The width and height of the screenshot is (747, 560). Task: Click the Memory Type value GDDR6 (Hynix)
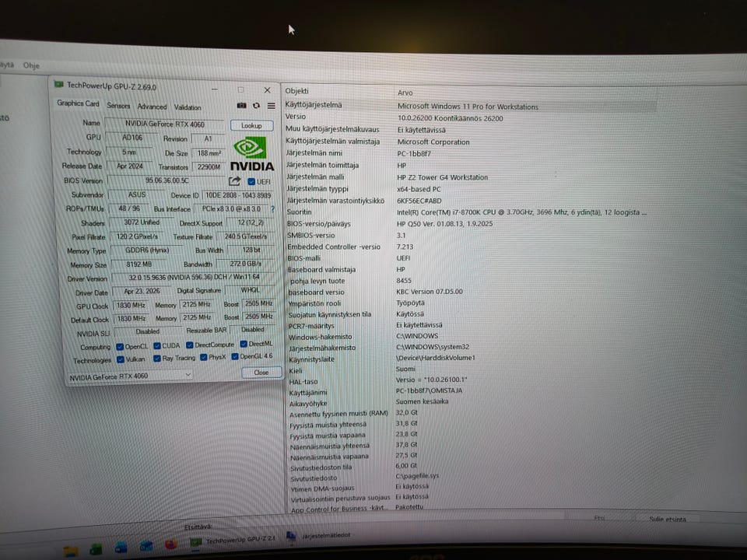pyautogui.click(x=147, y=250)
